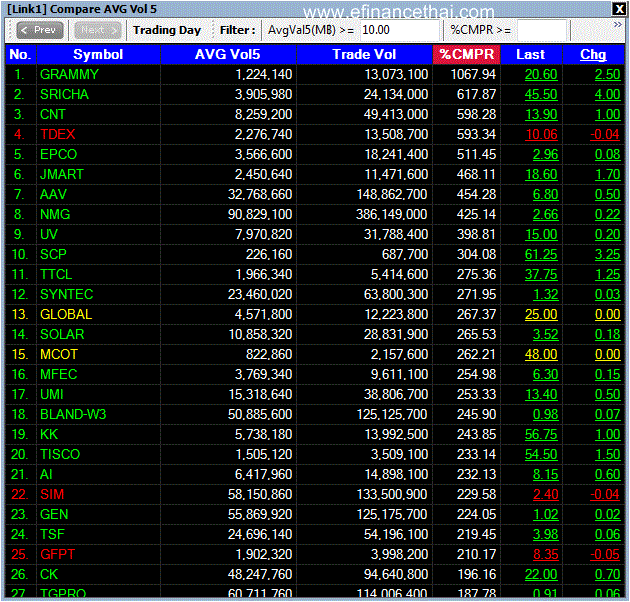Click the Prev navigation button

click(x=40, y=30)
